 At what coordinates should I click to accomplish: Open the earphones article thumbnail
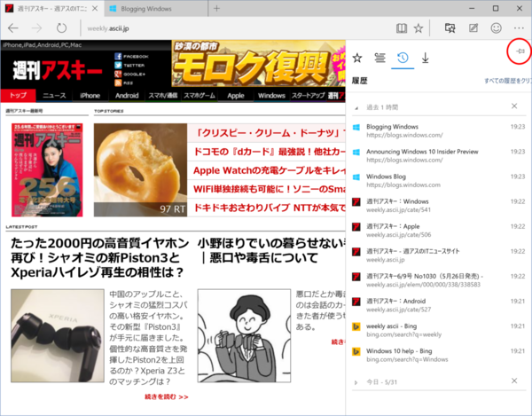58,336
